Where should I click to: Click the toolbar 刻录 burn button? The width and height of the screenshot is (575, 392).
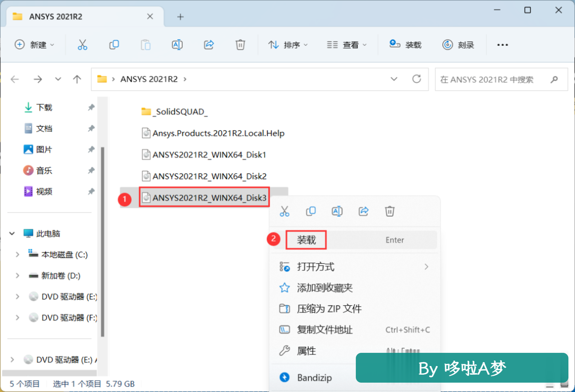458,45
